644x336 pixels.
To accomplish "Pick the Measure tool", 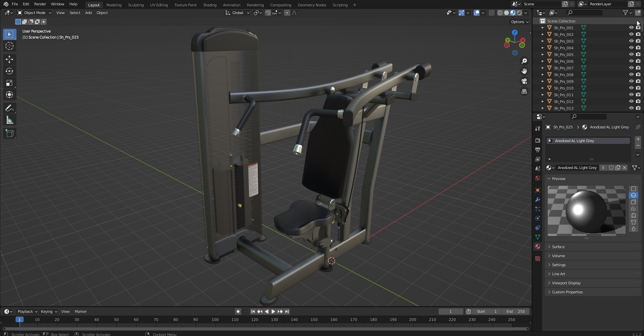I will [9, 120].
